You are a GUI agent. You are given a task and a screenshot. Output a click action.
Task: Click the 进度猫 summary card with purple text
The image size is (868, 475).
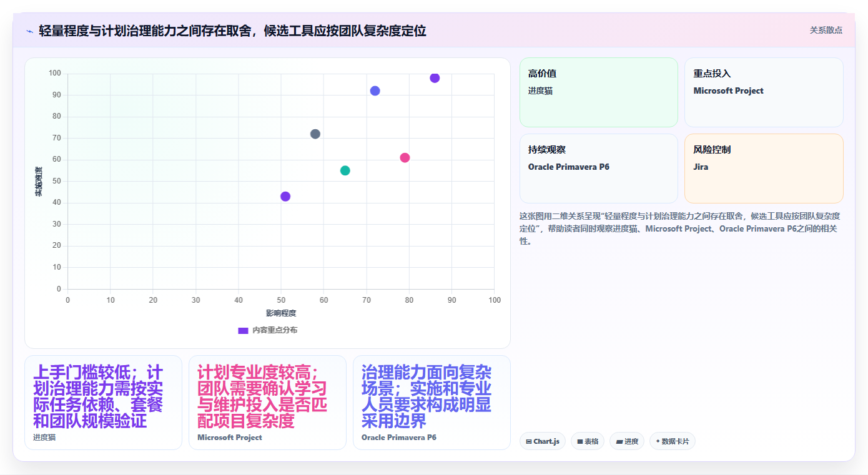(x=103, y=403)
